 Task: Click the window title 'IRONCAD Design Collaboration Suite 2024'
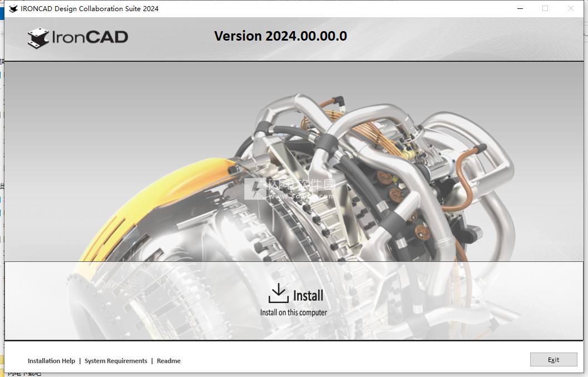(x=90, y=9)
